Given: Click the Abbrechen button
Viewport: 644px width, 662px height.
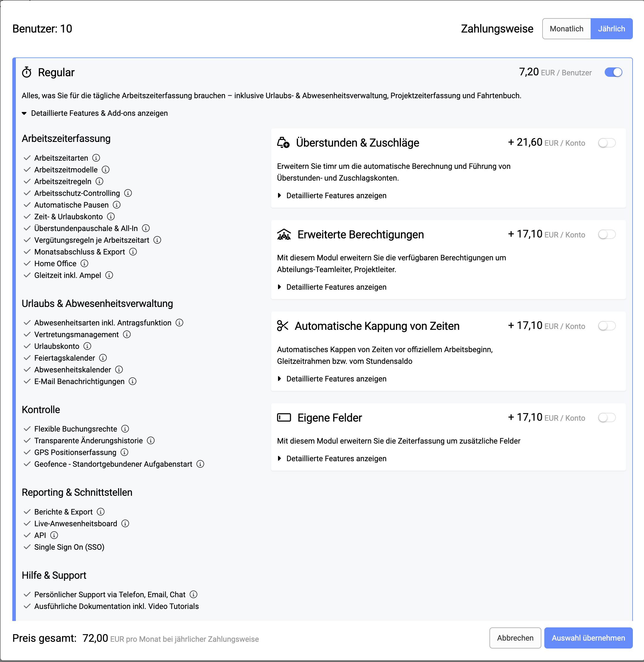Looking at the screenshot, I should (x=515, y=638).
